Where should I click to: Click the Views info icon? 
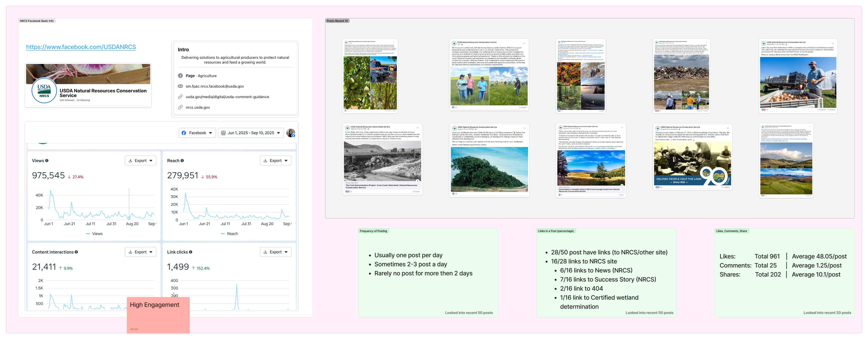(x=47, y=161)
